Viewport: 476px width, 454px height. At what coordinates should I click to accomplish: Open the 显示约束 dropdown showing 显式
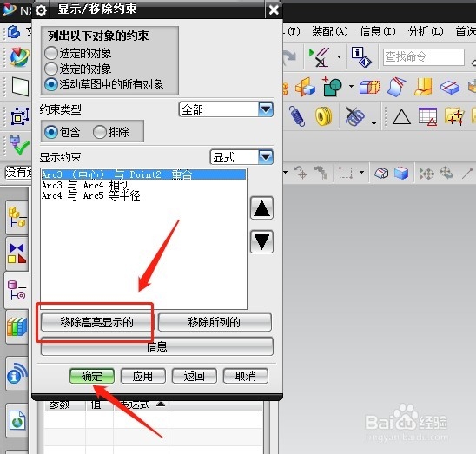241,157
